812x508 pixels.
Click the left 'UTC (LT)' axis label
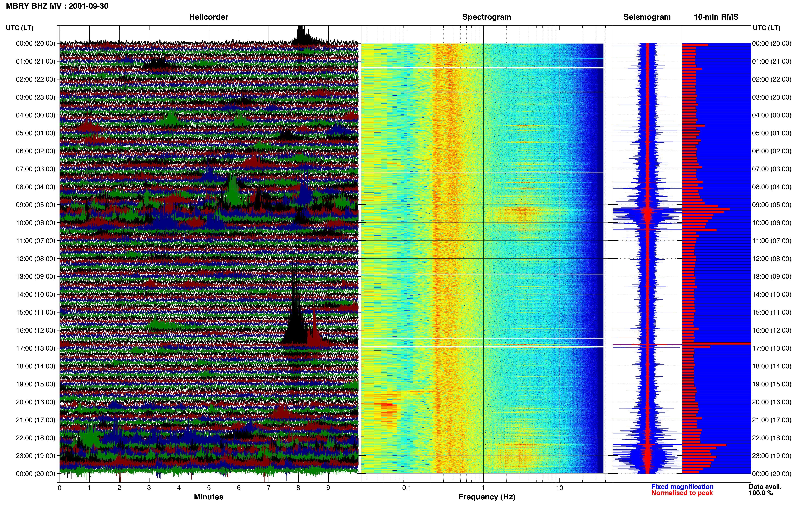(19, 28)
